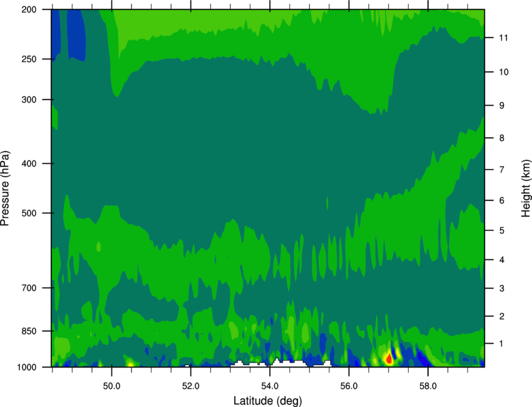Click the 7 km height label
This screenshot has height=407, width=532.
tap(501, 170)
